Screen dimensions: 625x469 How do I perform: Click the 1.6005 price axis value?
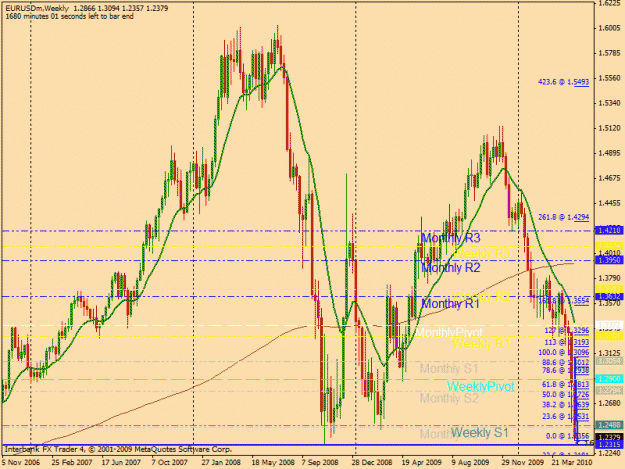point(609,28)
